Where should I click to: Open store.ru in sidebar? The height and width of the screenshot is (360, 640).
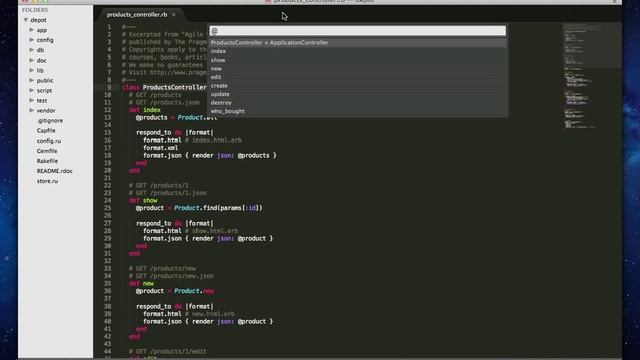[x=47, y=181]
